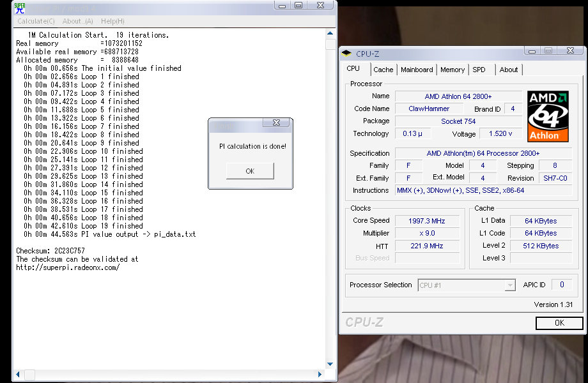
Task: Click the 1M Calculation Start line
Action: 98,35
